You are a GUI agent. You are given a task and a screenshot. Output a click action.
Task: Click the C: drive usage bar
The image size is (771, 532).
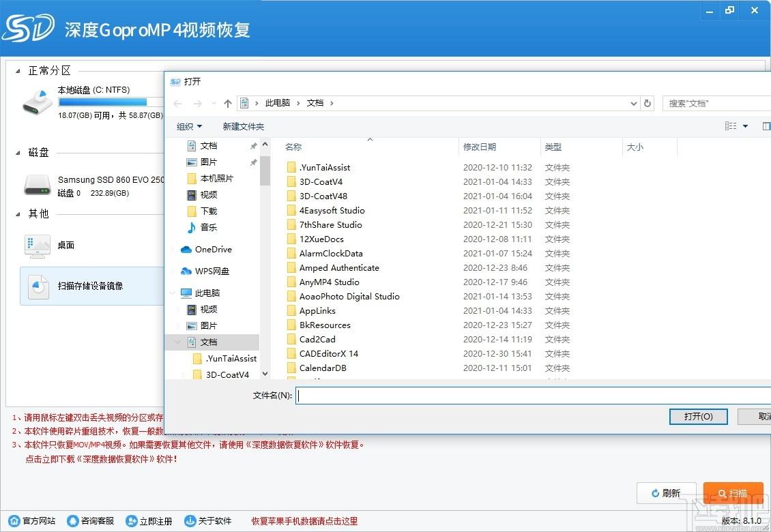(x=111, y=102)
